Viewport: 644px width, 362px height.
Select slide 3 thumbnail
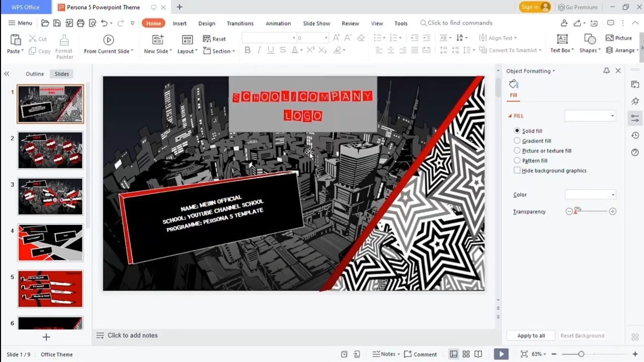[50, 196]
